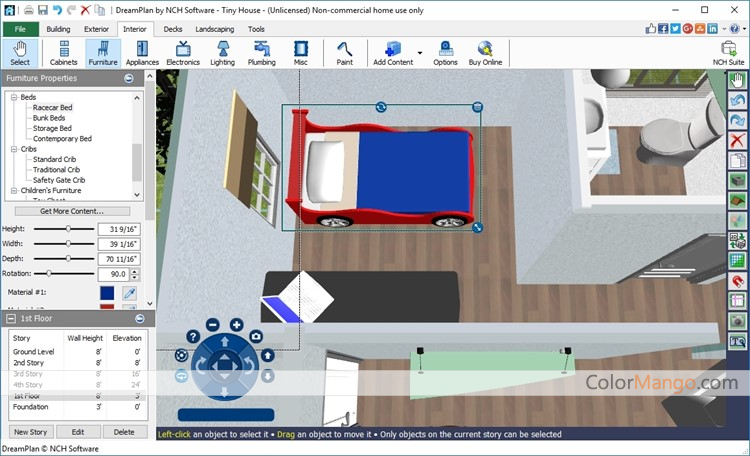Click the minus box beside 1st Floor title
This screenshot has width=750, height=456.
pyautogui.click(x=11, y=318)
